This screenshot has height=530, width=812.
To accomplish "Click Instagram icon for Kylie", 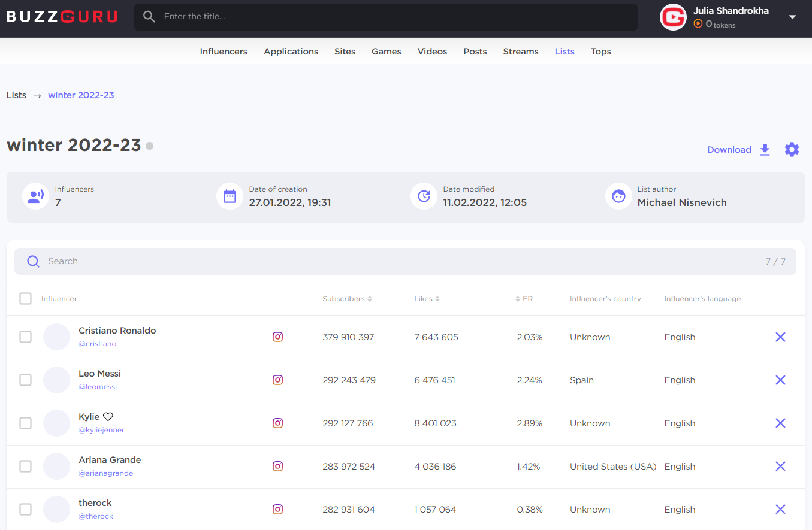I will pos(277,423).
